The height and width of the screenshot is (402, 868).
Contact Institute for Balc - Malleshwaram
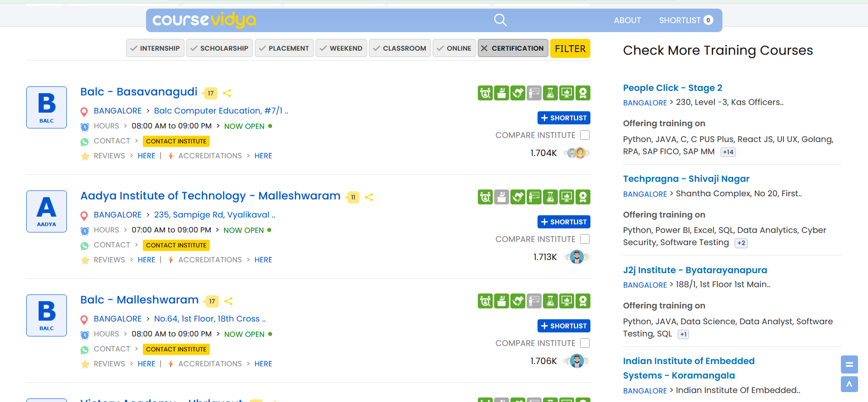176,350
